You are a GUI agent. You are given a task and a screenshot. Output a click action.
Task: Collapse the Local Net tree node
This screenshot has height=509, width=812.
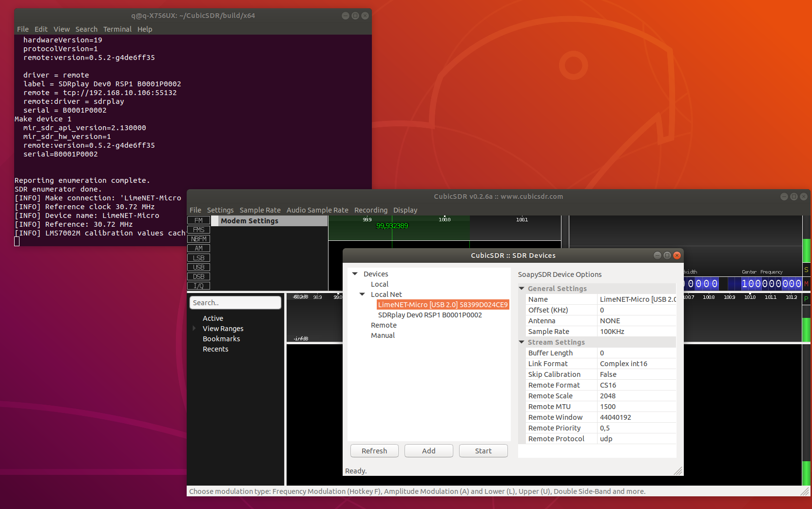[362, 294]
